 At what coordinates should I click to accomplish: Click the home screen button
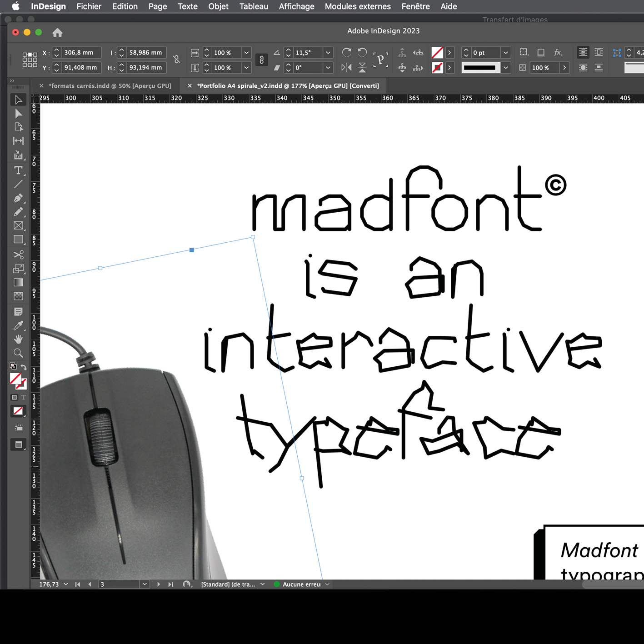click(x=57, y=33)
